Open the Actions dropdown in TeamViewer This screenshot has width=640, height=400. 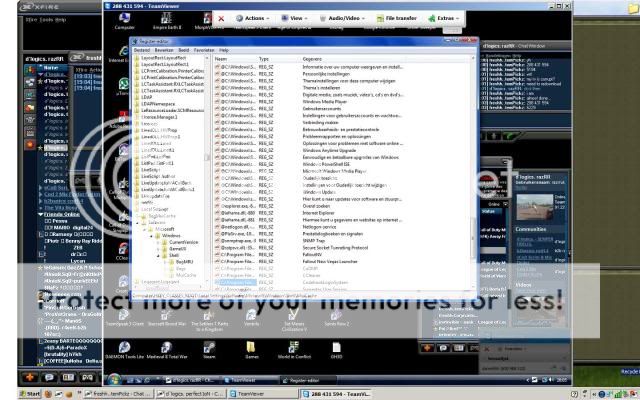coord(250,18)
